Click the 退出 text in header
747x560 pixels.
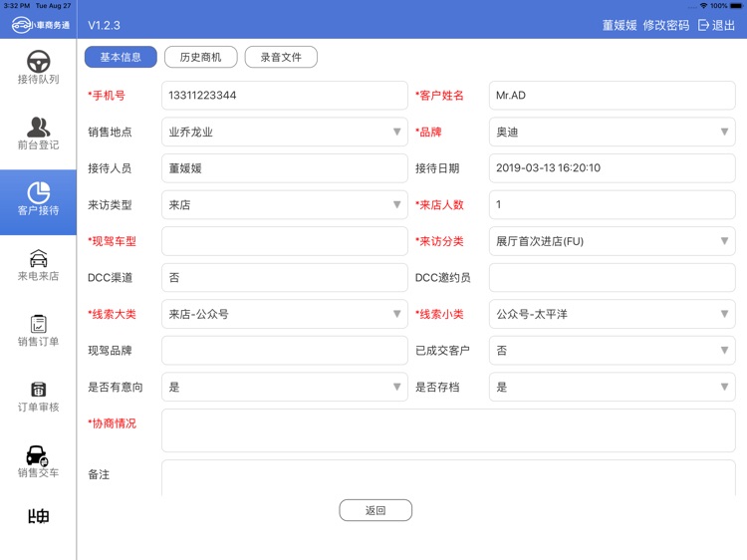pyautogui.click(x=723, y=25)
